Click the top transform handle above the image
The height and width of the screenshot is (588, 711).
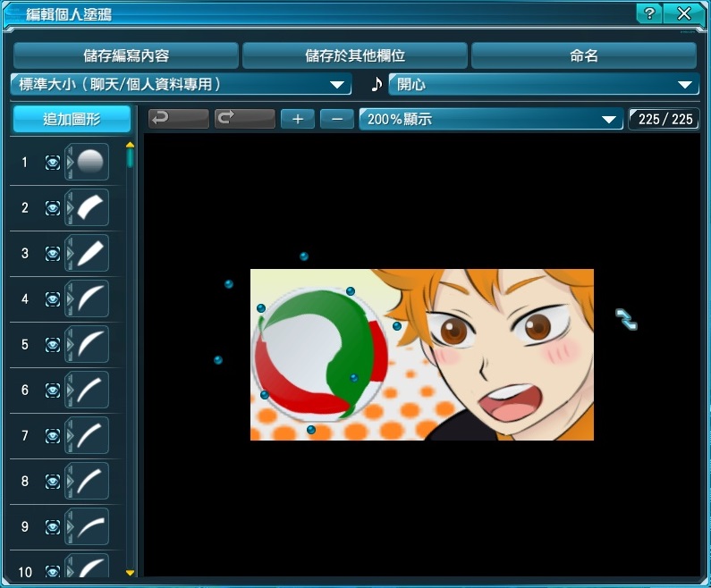tap(304, 256)
